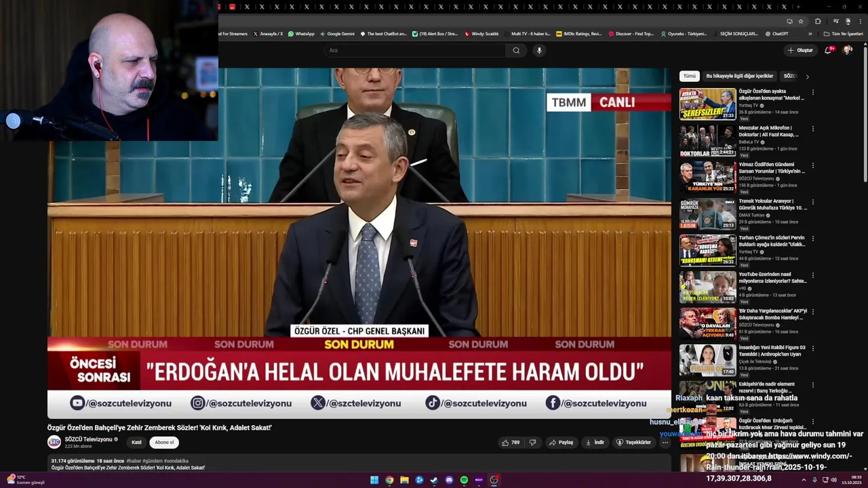Open the YouTube account avatar menu

coord(848,50)
